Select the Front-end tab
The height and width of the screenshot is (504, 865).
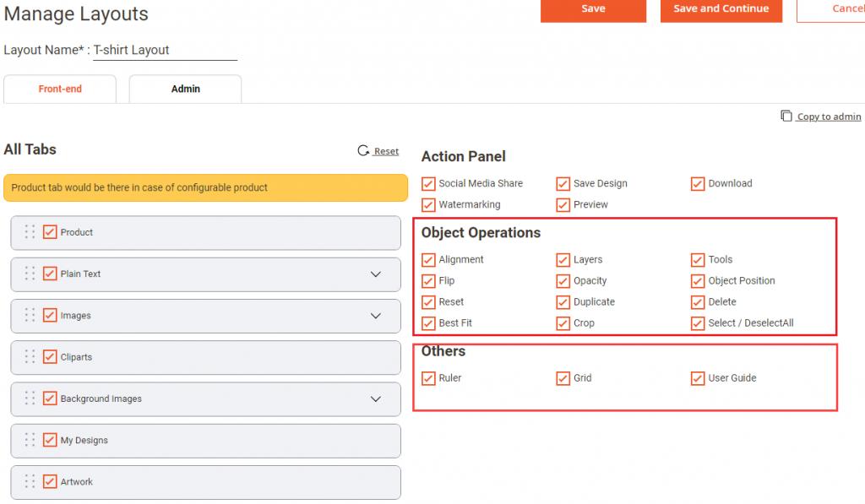pos(59,88)
